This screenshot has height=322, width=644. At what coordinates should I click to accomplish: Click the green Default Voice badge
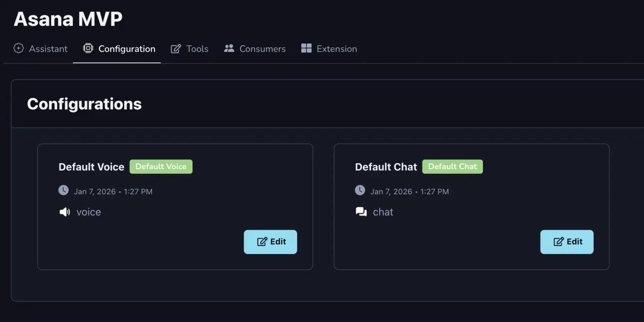click(161, 167)
